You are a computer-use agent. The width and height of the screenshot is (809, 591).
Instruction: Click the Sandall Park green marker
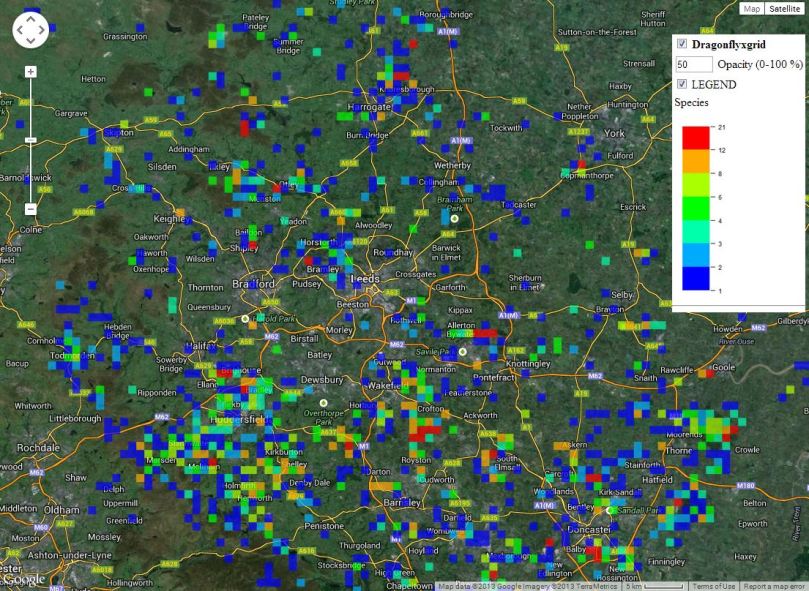[x=609, y=510]
